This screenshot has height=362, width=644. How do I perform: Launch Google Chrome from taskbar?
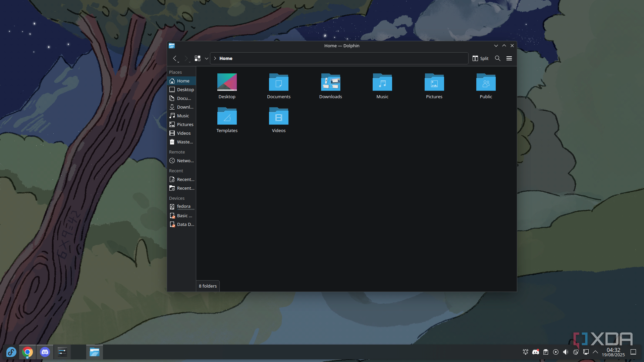[28, 352]
